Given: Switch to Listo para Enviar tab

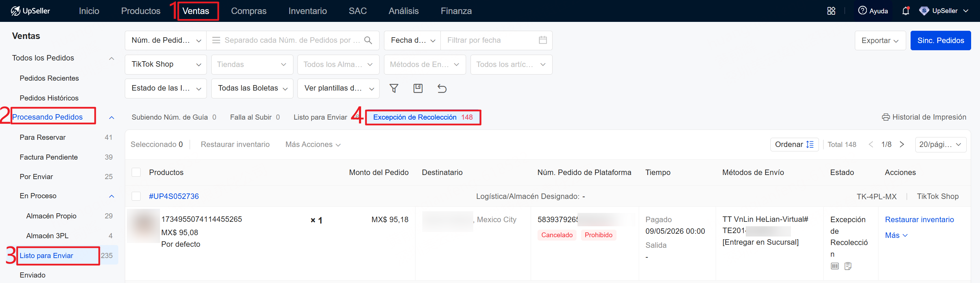Looking at the screenshot, I should [320, 117].
